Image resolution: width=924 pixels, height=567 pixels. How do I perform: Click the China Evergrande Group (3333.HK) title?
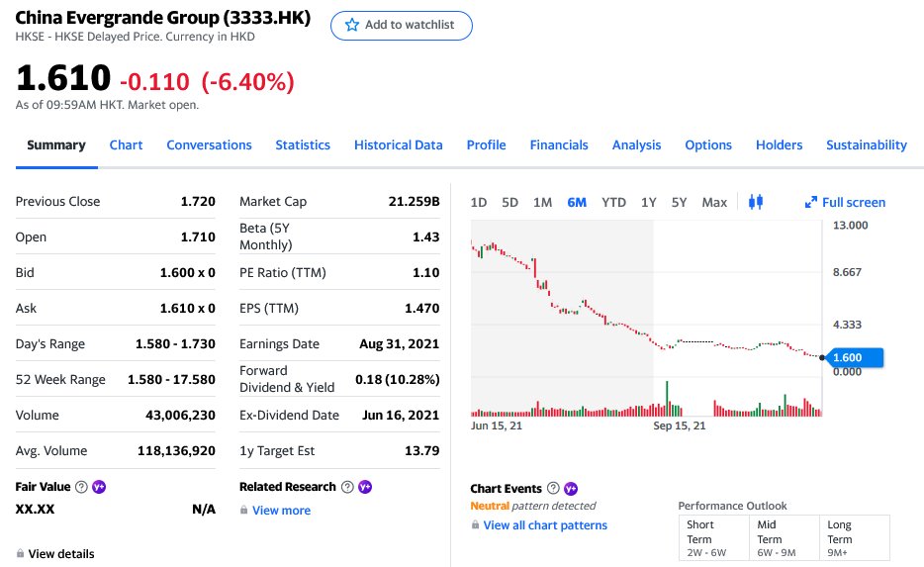click(162, 18)
